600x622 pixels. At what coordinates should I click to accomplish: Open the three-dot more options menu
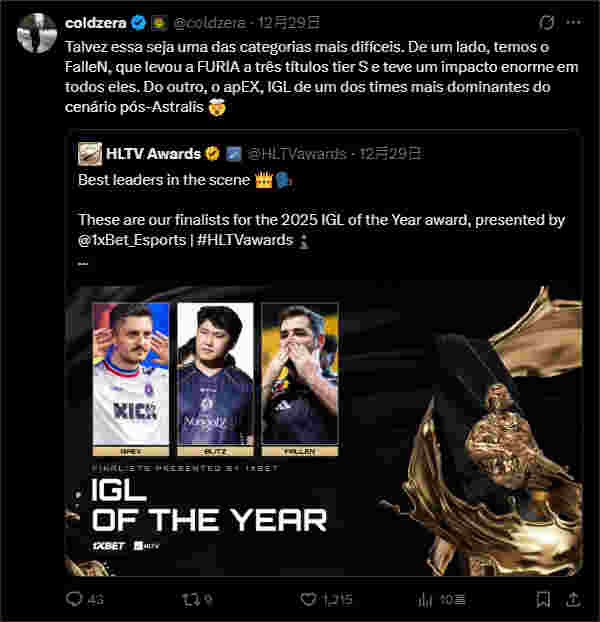[574, 23]
